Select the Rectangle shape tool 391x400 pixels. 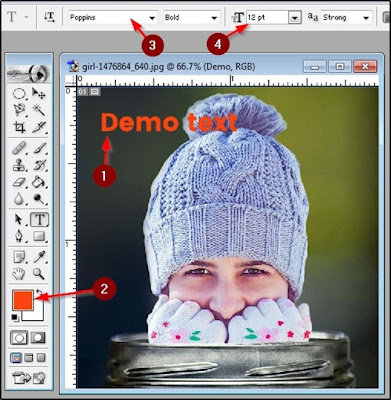tap(39, 236)
